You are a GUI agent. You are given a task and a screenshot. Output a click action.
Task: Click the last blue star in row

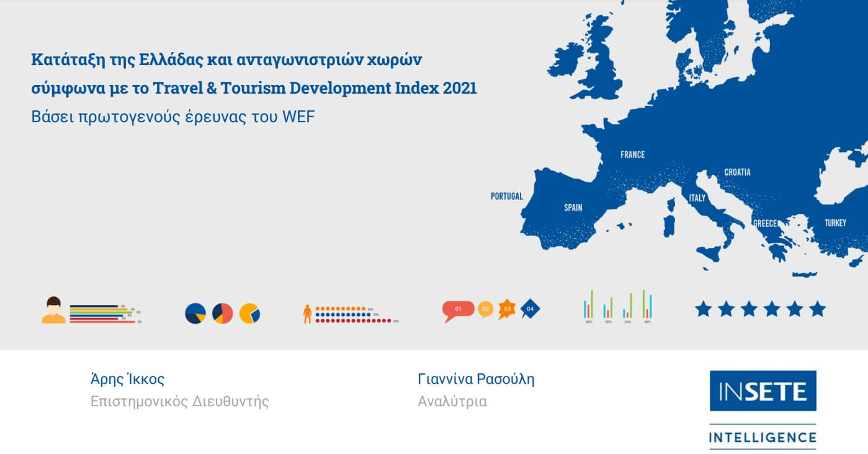pyautogui.click(x=818, y=309)
